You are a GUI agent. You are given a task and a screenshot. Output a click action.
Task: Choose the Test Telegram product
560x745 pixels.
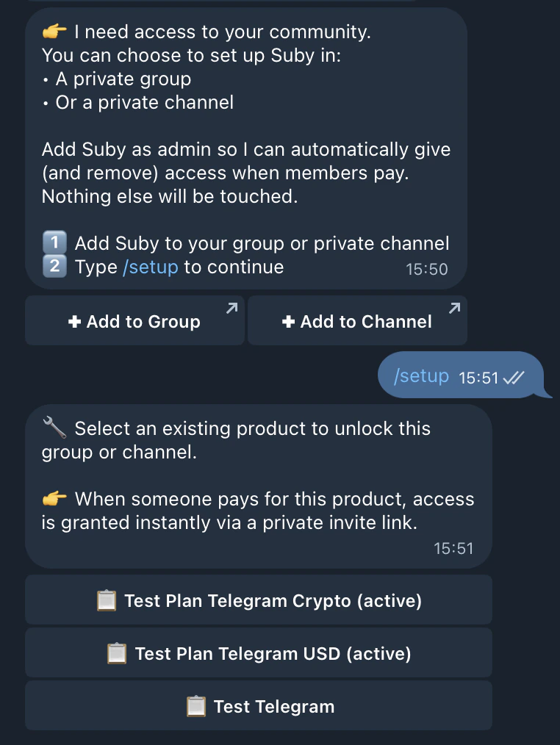point(259,706)
